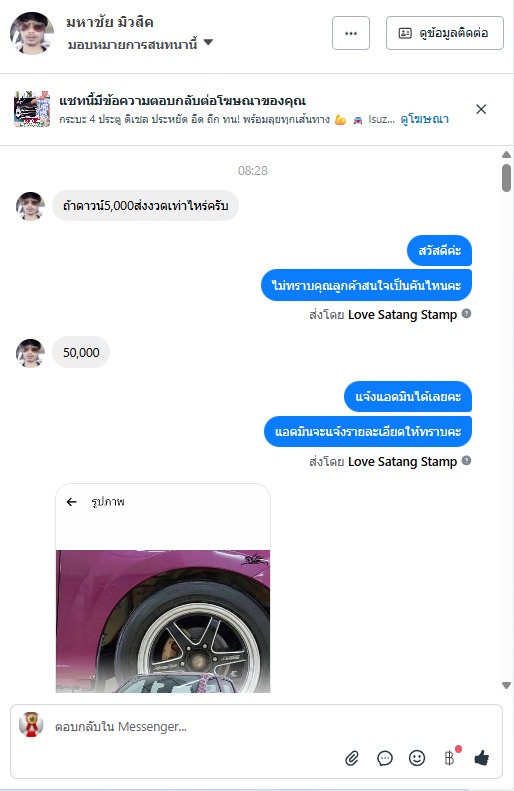Dismiss the ad reply notification banner
The image size is (514, 791).
(x=481, y=109)
